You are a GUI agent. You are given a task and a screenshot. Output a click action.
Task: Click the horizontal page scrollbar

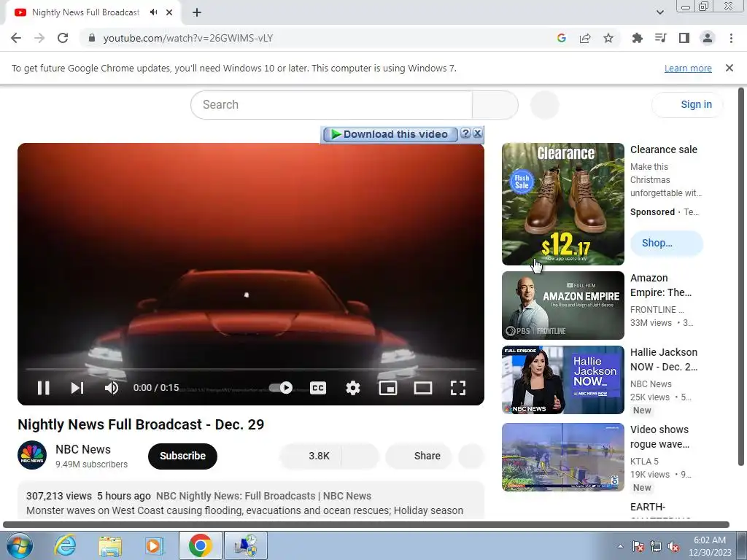pyautogui.click(x=366, y=524)
